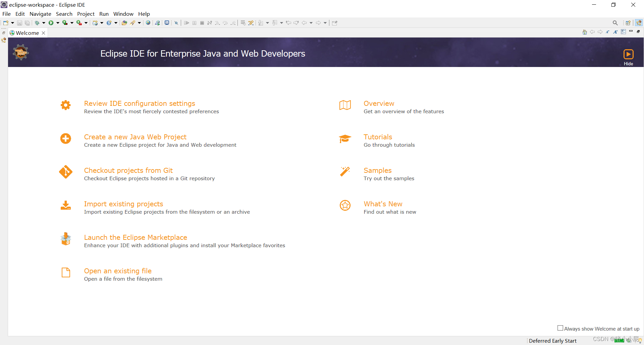The image size is (644, 345).
Task: Open dropdown arrow beside New icon
Action: click(12, 23)
